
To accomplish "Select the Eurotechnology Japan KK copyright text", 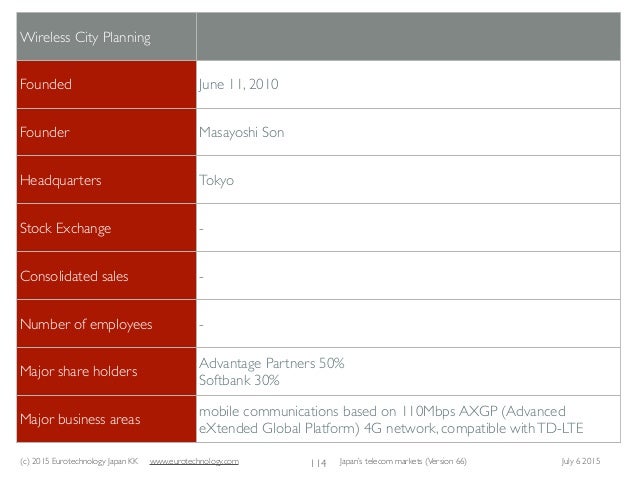I will tap(70, 460).
